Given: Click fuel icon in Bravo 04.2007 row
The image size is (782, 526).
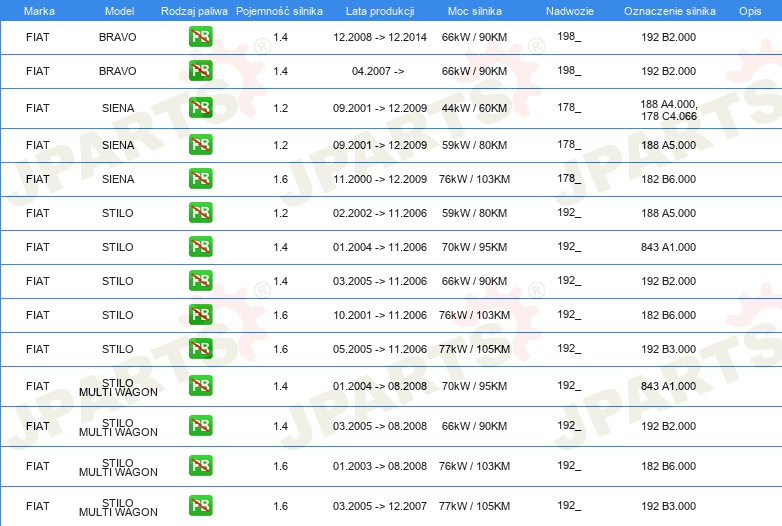Looking at the screenshot, I should (x=200, y=71).
